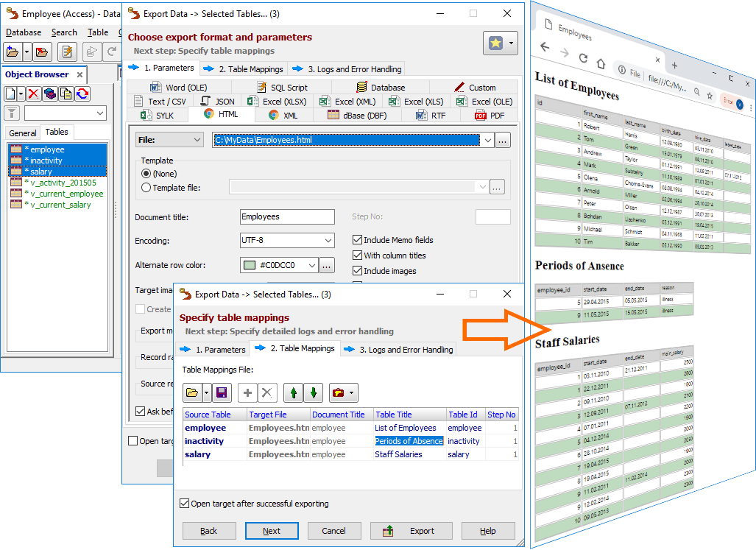Select the Template file radio button
This screenshot has height=550, width=756.
(x=146, y=188)
